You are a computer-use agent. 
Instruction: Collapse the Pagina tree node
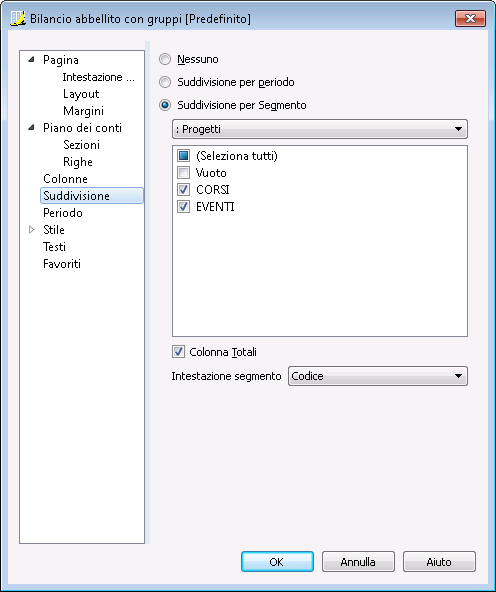(32, 59)
